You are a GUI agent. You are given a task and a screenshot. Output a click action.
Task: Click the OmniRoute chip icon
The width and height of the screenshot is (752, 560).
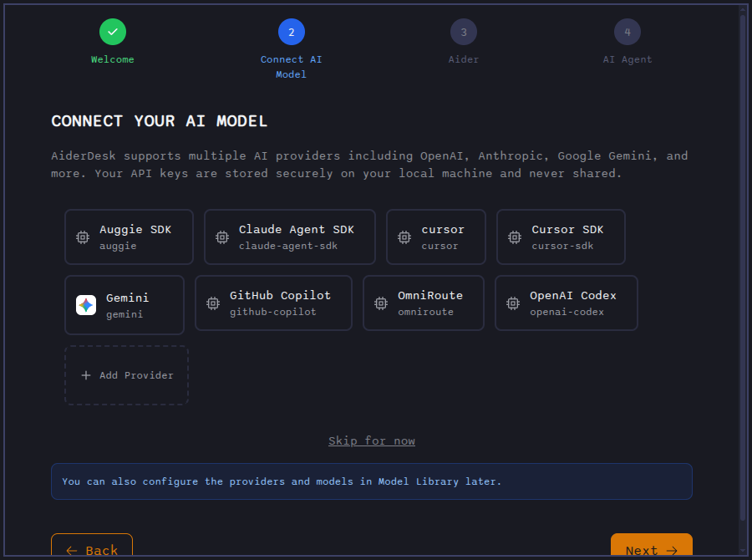pos(381,303)
